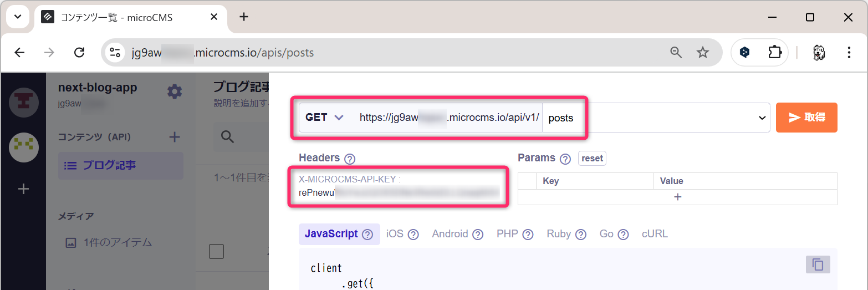The image size is (868, 290).
Task: Open browser extensions puzzle icon
Action: [774, 53]
